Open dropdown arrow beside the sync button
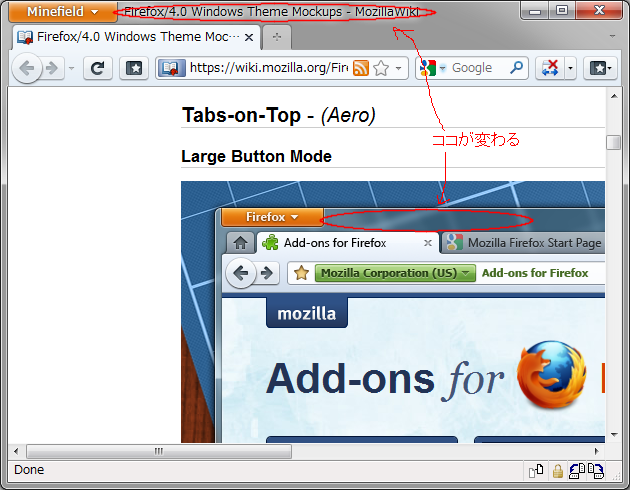Image resolution: width=630 pixels, height=490 pixels. [570, 68]
